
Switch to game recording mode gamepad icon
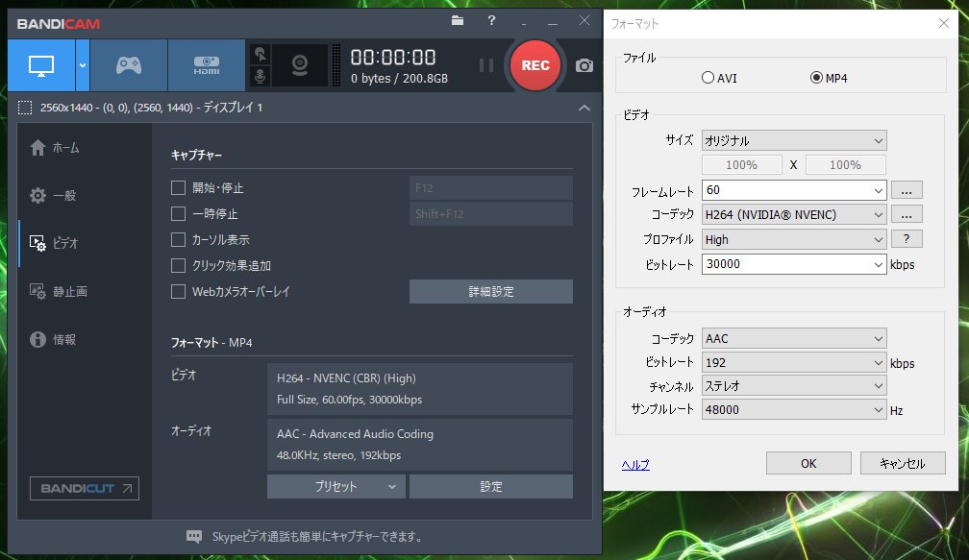tap(129, 65)
